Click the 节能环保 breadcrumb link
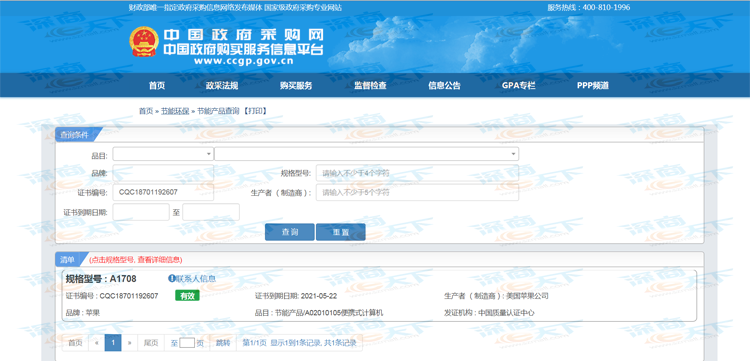 [x=175, y=111]
